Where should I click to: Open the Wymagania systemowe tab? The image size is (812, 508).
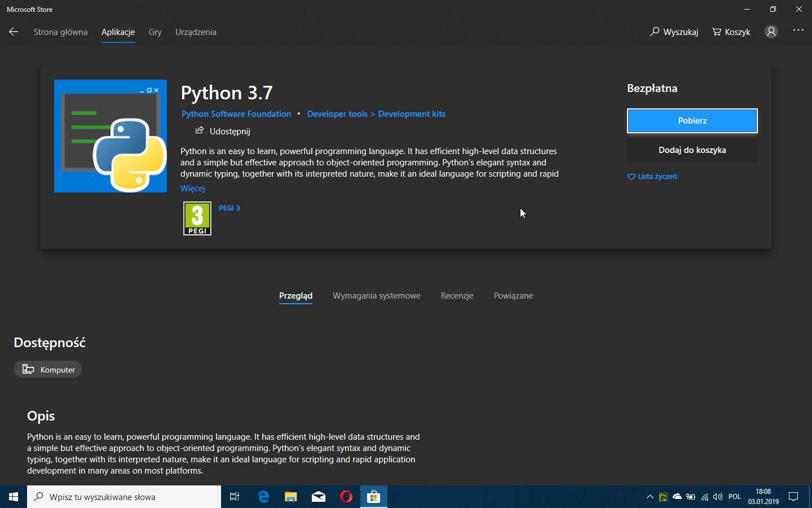click(376, 296)
